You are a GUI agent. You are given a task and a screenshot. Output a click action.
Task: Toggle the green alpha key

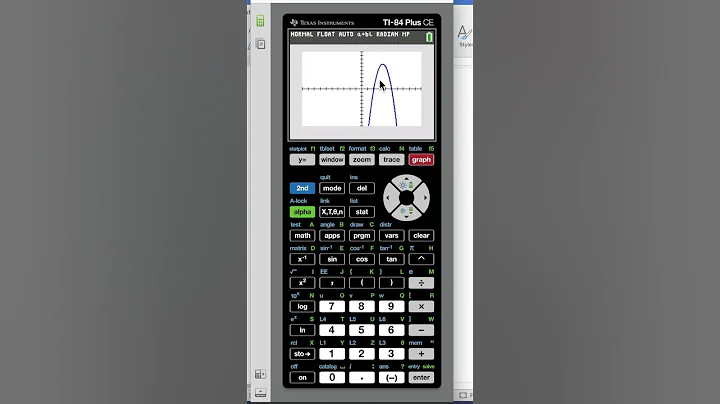tap(302, 212)
